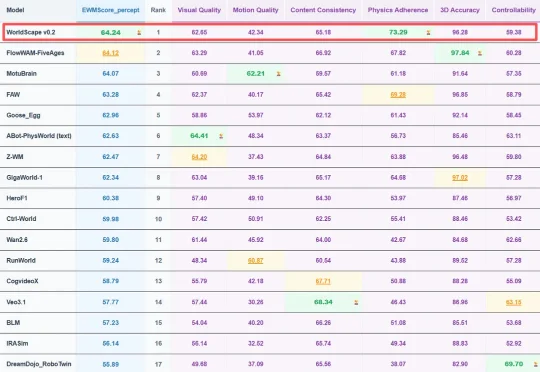Click the rank number 10 in Ctrl-World's row
Viewport: 540px width, 372px height.
pyautogui.click(x=158, y=219)
